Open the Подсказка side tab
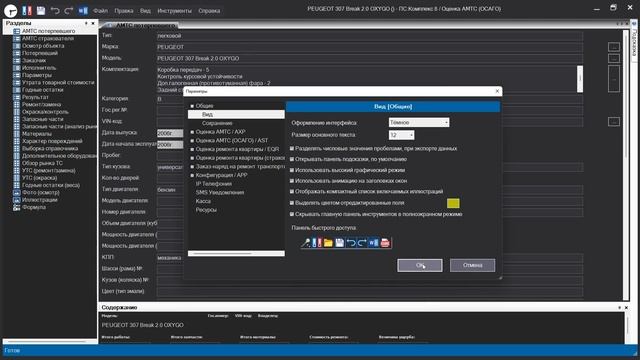640x360 pixels. 634,40
